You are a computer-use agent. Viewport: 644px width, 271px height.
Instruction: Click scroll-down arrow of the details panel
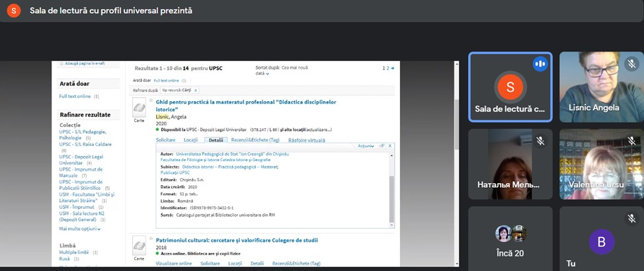point(391,225)
